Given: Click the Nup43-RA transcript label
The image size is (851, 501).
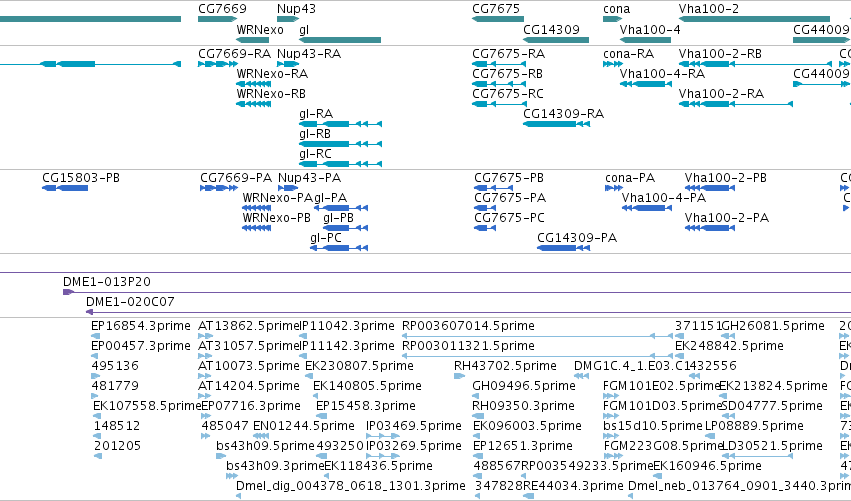Looking at the screenshot, I should point(309,54).
